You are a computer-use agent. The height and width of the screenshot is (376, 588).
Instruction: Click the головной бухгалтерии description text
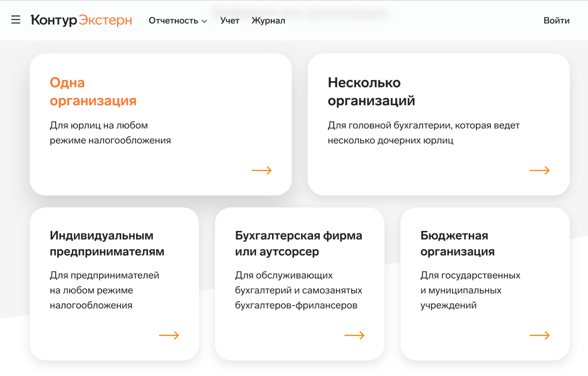[423, 133]
